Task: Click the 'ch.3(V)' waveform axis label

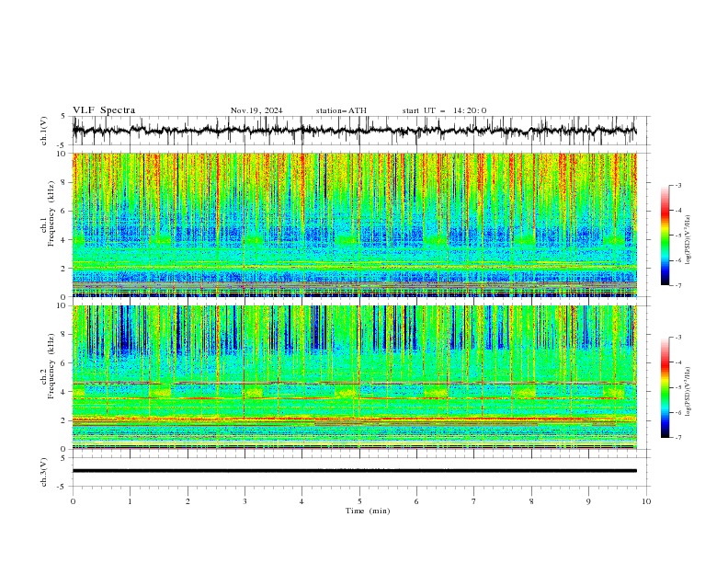Action: coord(43,472)
